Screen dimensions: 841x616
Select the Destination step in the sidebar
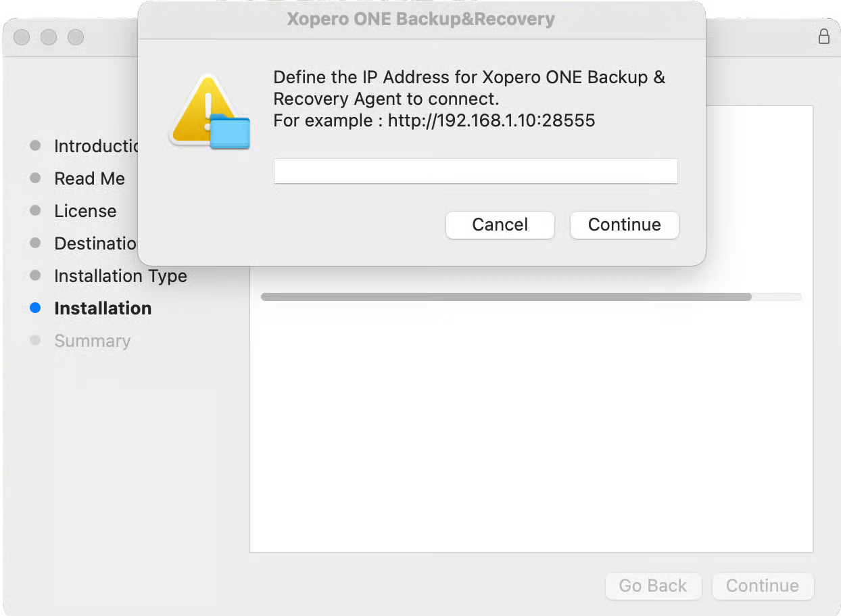coord(95,243)
